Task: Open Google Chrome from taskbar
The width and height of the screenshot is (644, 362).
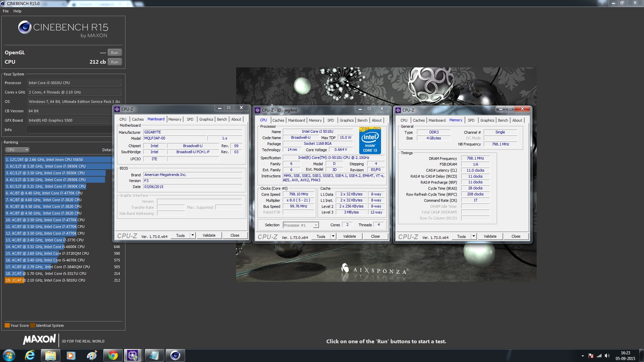Action: click(x=113, y=355)
